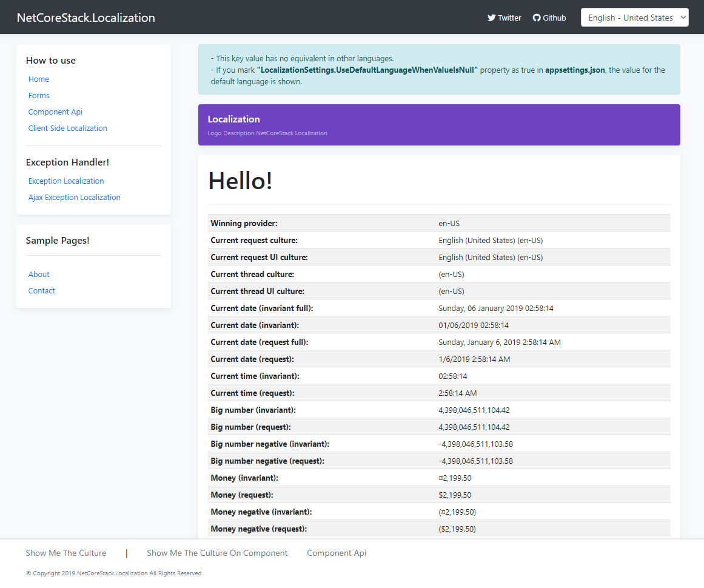Click the Twitter bird icon
This screenshot has width=704, height=588.
click(x=492, y=18)
